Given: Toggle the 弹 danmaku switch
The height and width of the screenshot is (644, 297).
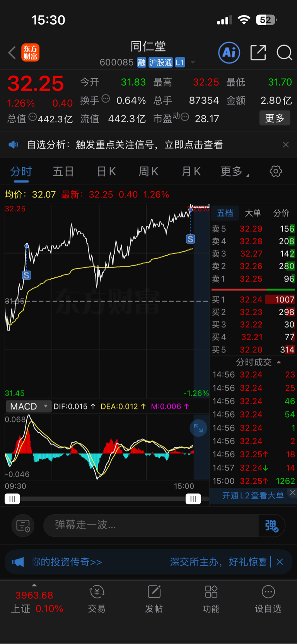Looking at the screenshot, I should pos(271,526).
